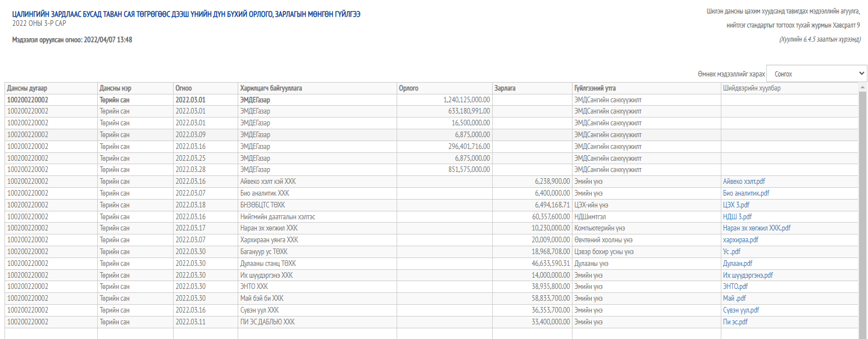868x339 pixels.
Task: Open the хархираа.pdf document link
Action: point(740,240)
